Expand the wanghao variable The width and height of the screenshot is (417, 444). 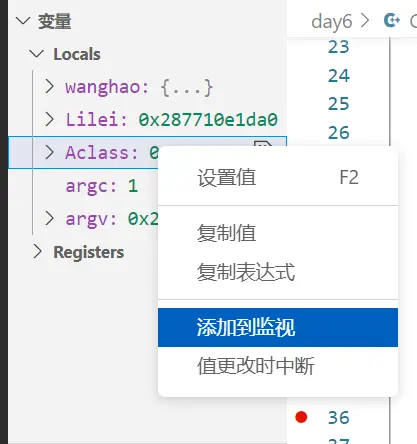coord(50,87)
